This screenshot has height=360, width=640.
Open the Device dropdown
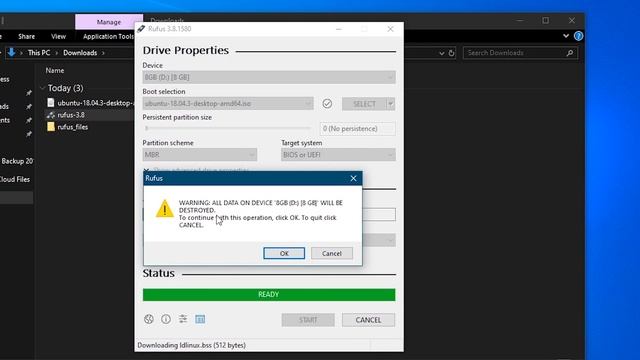click(269, 77)
